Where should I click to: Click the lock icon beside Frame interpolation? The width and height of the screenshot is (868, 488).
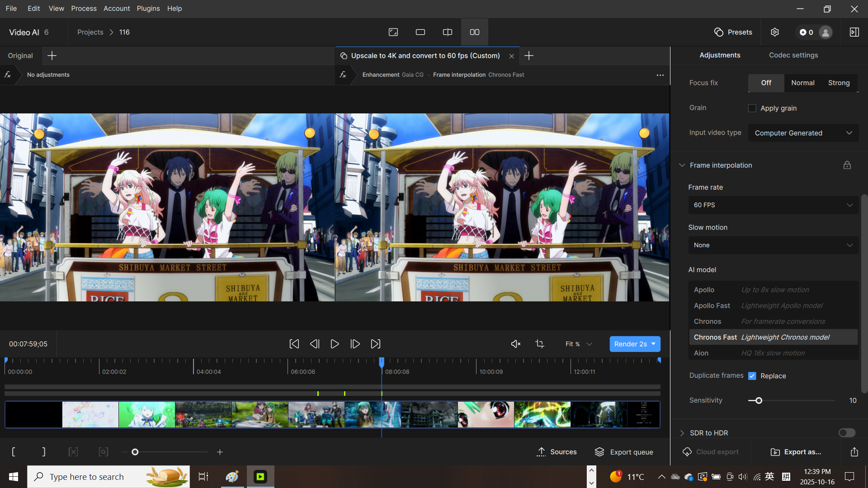tap(847, 165)
